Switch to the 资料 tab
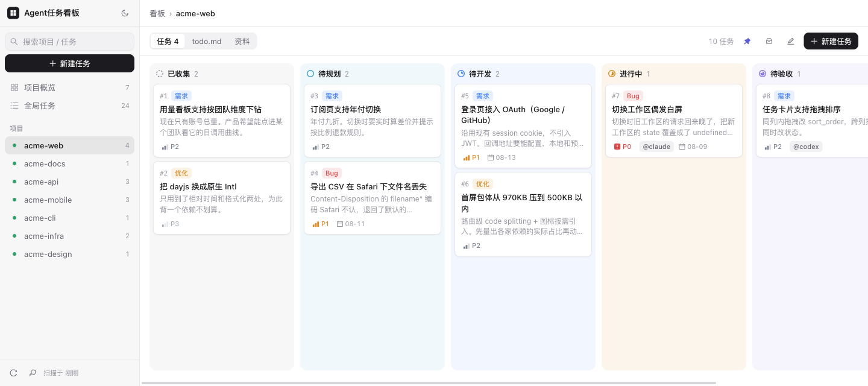This screenshot has width=868, height=386. tap(242, 41)
